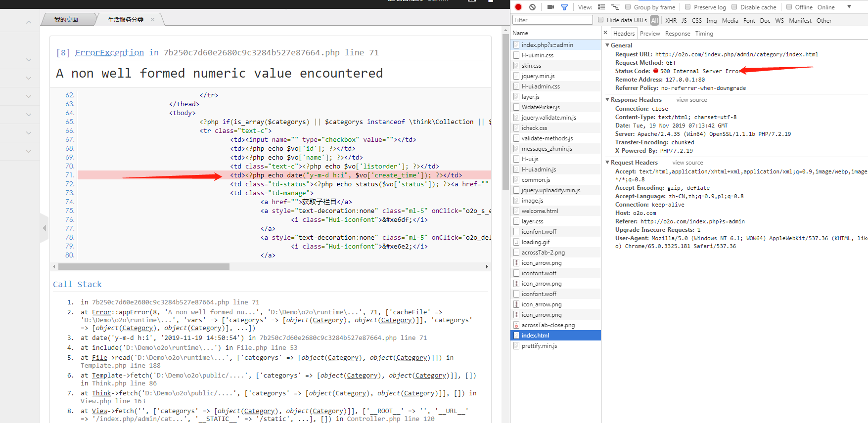Click into the network Filter text field
Image resolution: width=868 pixels, height=423 pixels.
(x=552, y=20)
